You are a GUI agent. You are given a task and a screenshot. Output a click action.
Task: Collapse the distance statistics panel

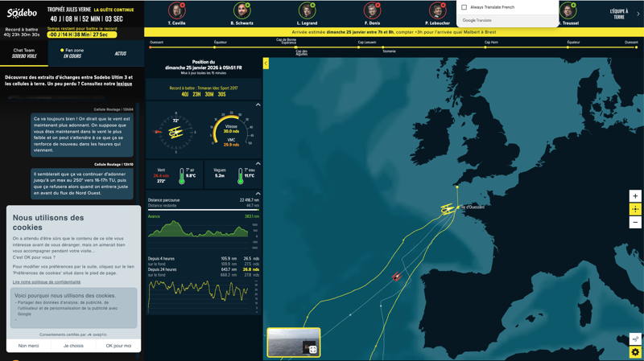click(x=258, y=194)
